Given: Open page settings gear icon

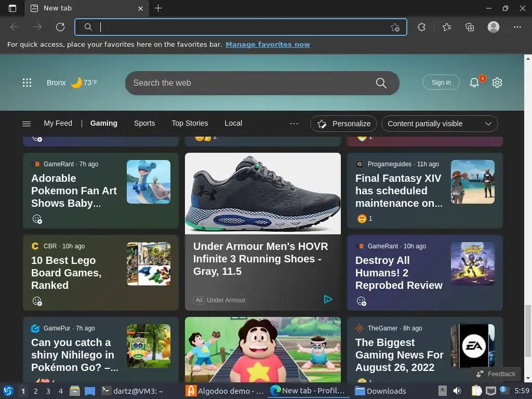Looking at the screenshot, I should click(497, 83).
